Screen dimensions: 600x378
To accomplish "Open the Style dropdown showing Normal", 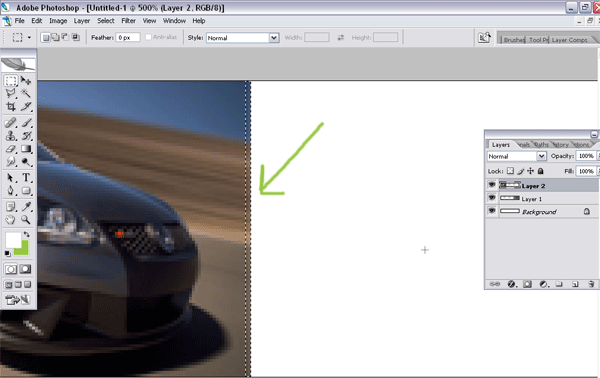I will [243, 38].
